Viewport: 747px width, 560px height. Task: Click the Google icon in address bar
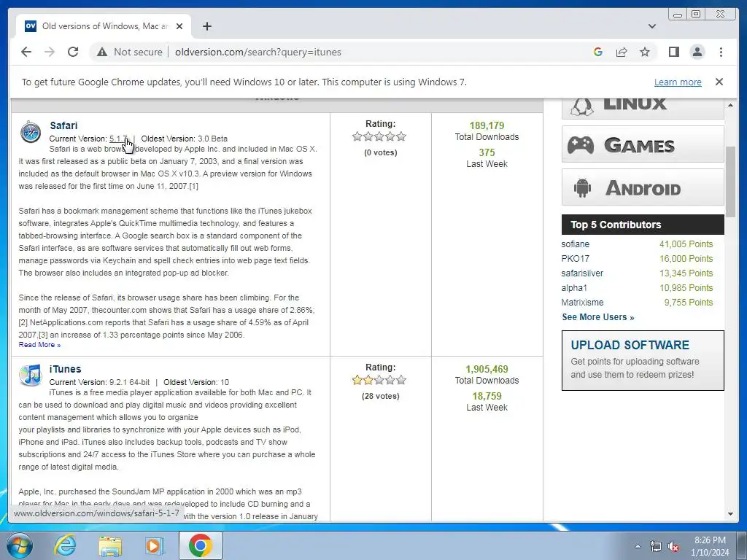pos(598,52)
